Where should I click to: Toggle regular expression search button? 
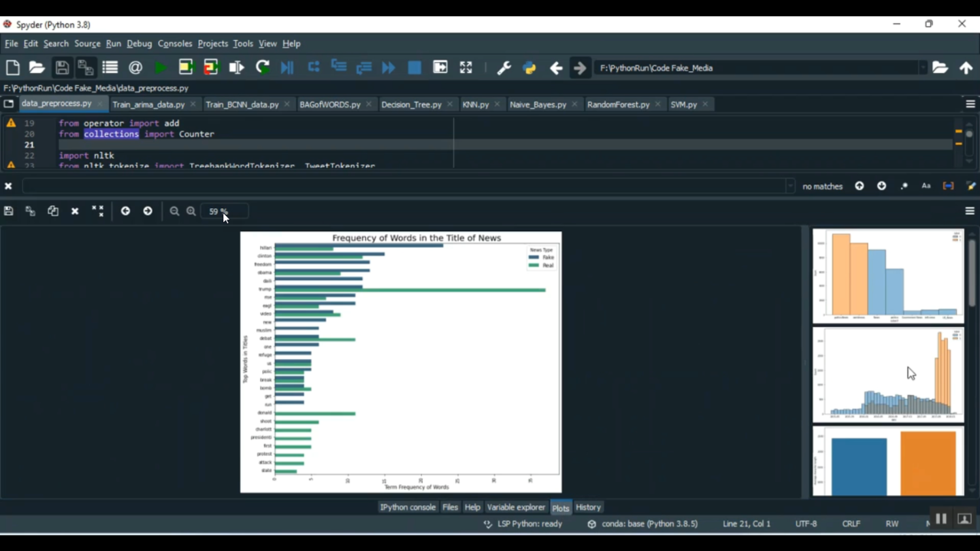click(904, 186)
